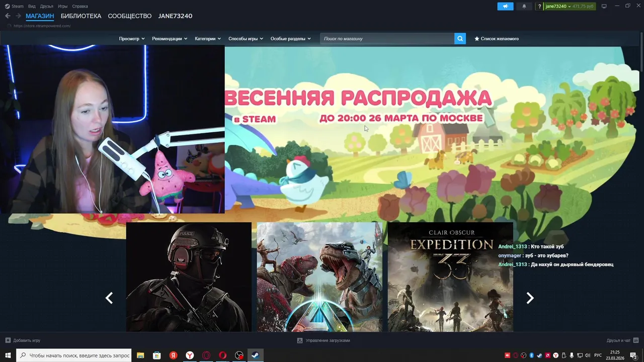The image size is (644, 362).
Task: Click the РУС language indicator
Action: tap(598, 355)
